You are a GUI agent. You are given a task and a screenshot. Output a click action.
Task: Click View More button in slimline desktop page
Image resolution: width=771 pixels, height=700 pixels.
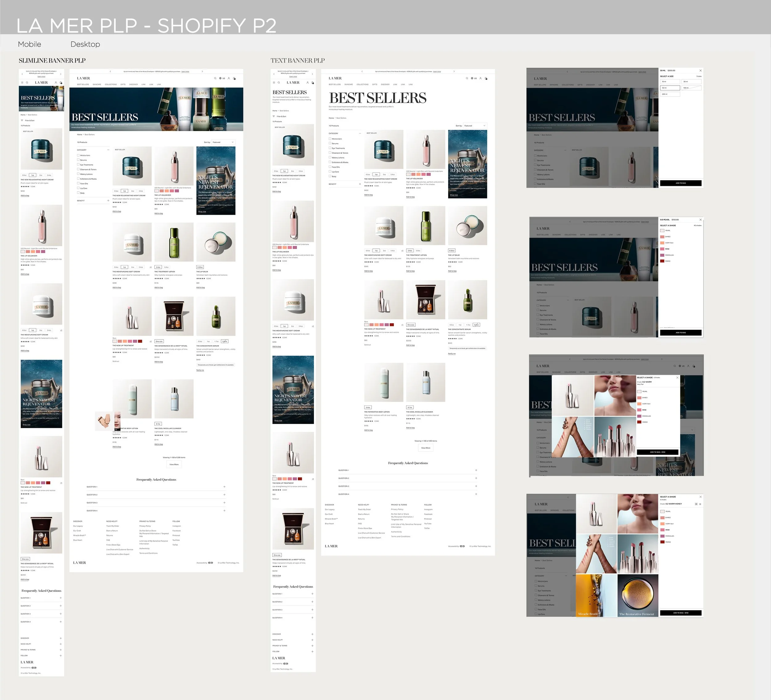pyautogui.click(x=174, y=465)
